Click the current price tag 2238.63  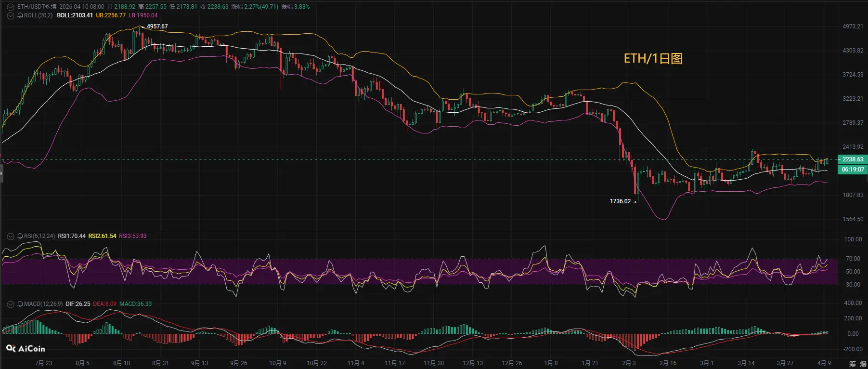[x=853, y=159]
